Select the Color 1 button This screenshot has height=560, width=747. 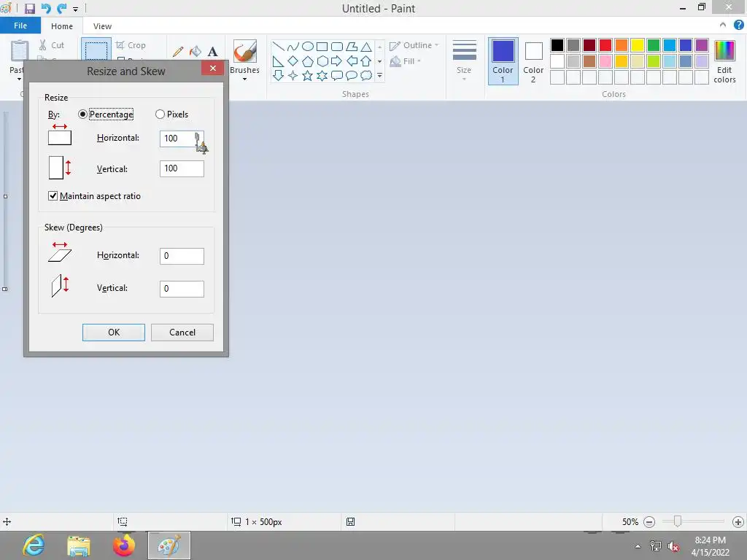pos(503,62)
